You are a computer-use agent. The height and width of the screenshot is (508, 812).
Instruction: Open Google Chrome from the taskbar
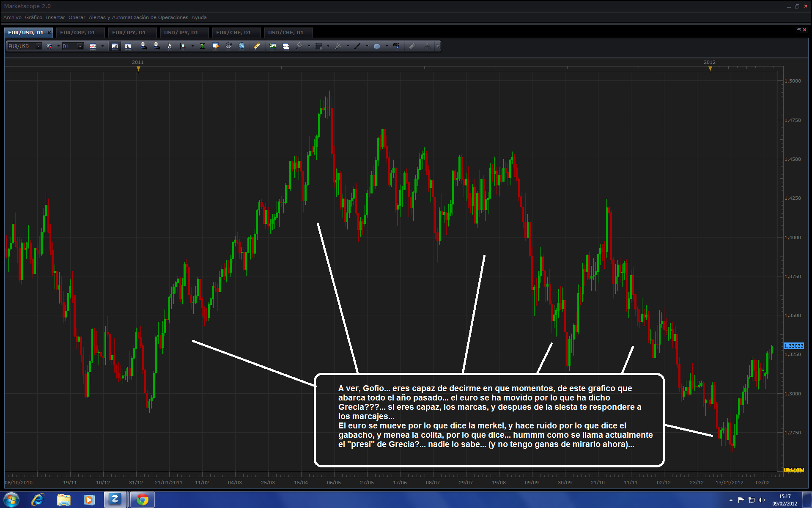coord(143,500)
